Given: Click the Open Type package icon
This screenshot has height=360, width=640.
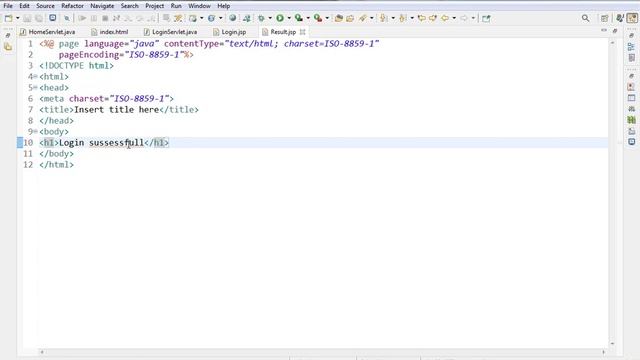Looking at the screenshot, I should pos(338,18).
